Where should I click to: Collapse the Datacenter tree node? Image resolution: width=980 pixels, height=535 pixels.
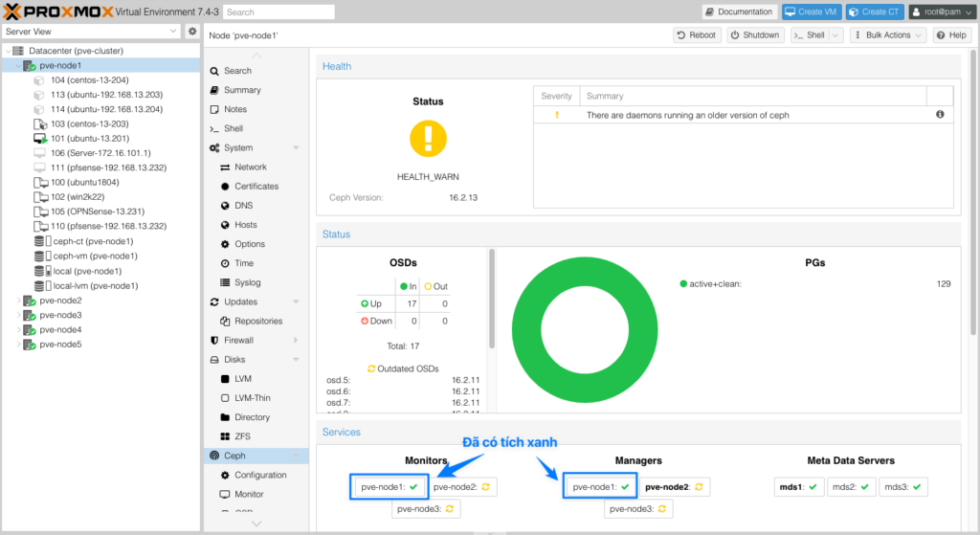(8, 51)
